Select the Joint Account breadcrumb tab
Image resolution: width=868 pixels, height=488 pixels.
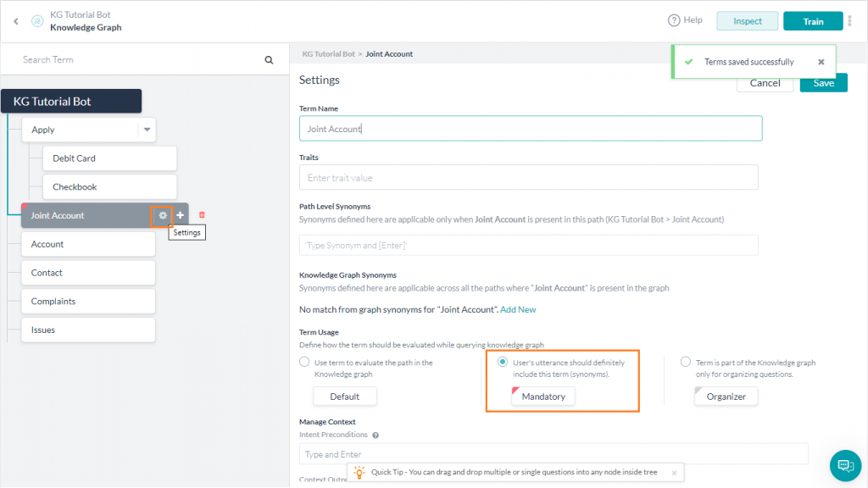click(x=389, y=52)
